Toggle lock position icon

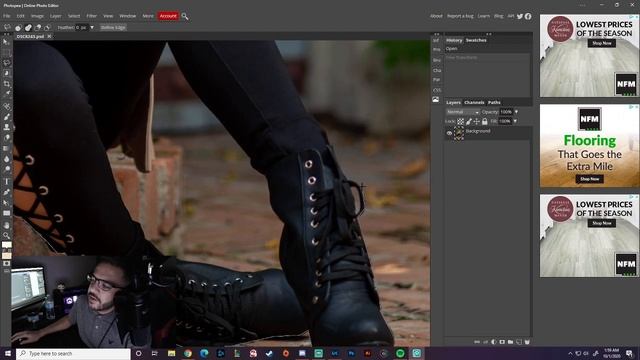click(476, 121)
